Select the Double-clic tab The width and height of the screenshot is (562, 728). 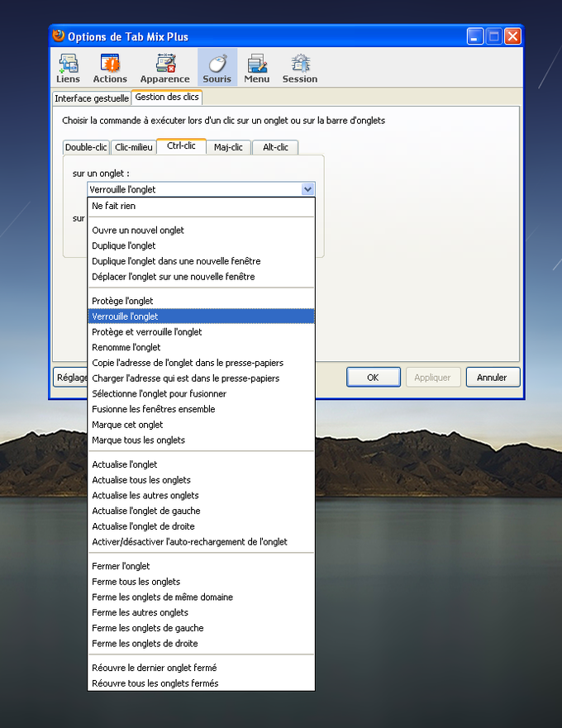point(86,147)
